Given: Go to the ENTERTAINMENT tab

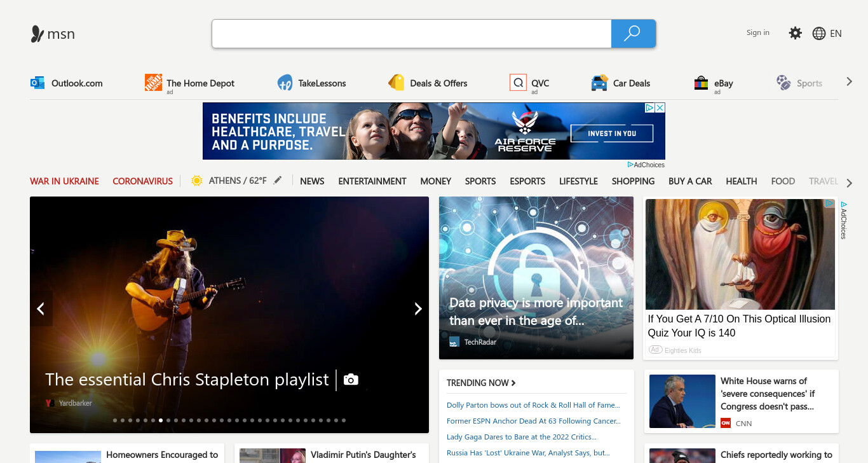Looking at the screenshot, I should click(372, 181).
